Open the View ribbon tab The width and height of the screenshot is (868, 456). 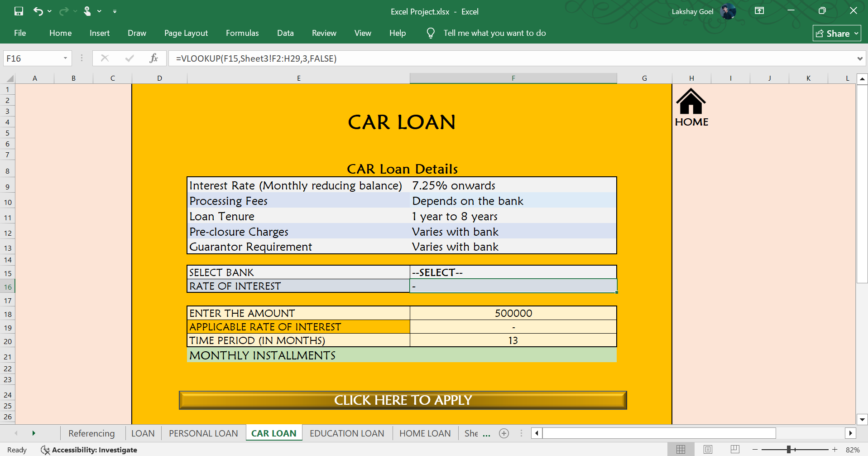363,33
